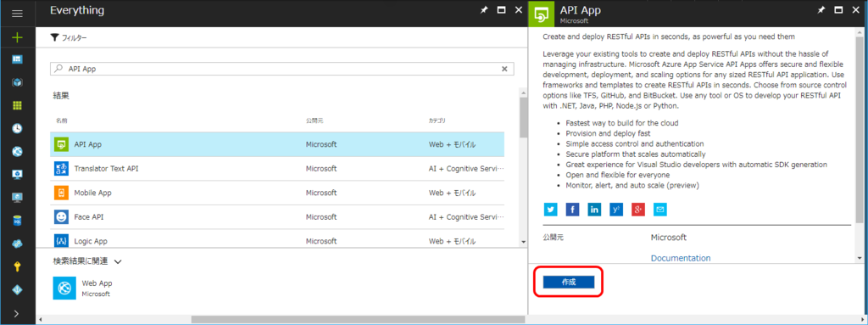Image resolution: width=868 pixels, height=325 pixels.
Task: Click the Face API smiley icon
Action: tap(61, 217)
